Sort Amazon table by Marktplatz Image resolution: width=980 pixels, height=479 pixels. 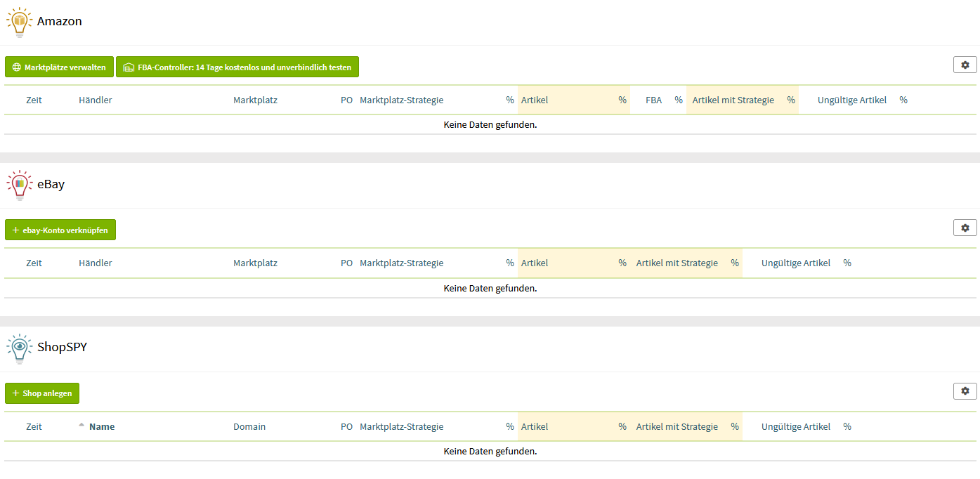point(255,100)
